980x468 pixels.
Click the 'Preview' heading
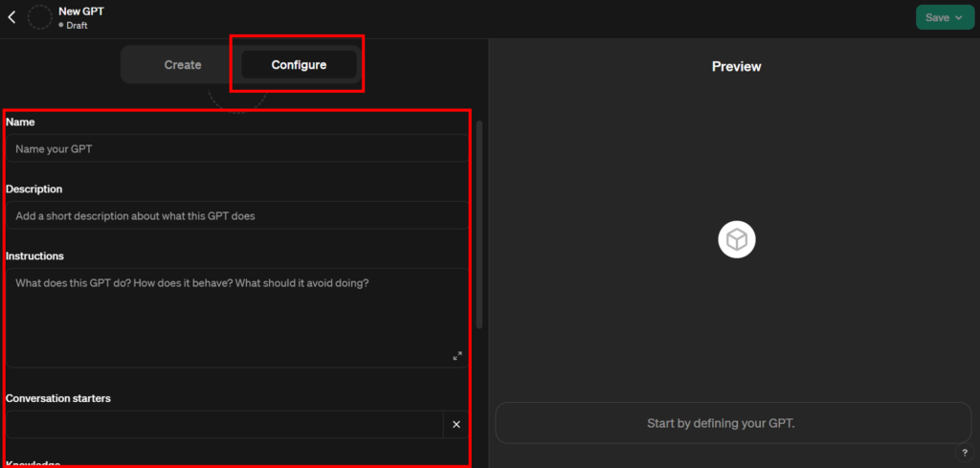pyautogui.click(x=736, y=66)
